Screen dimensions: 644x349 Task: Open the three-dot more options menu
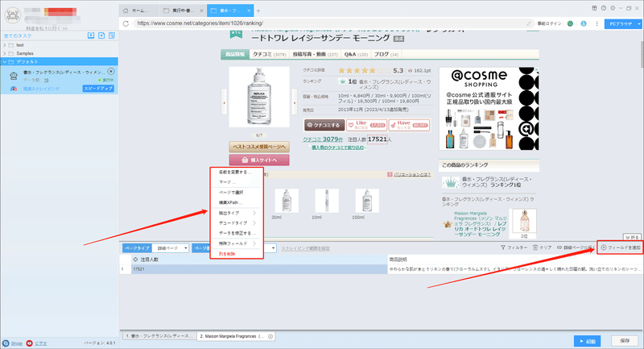pyautogui.click(x=597, y=23)
